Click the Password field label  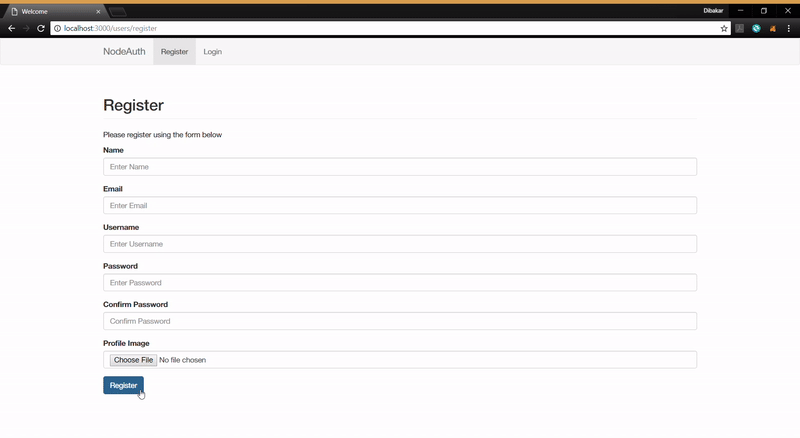(120, 266)
